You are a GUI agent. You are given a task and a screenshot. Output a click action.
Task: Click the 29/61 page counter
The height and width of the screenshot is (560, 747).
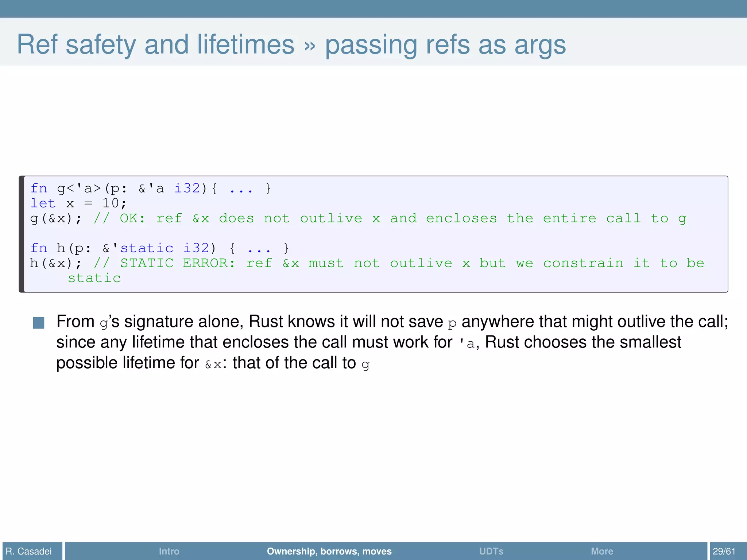tap(724, 551)
